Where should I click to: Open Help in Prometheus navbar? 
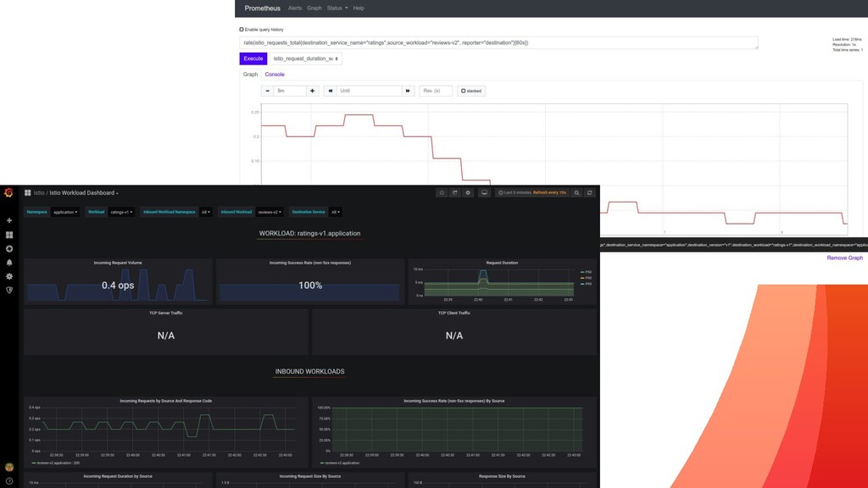(x=359, y=8)
